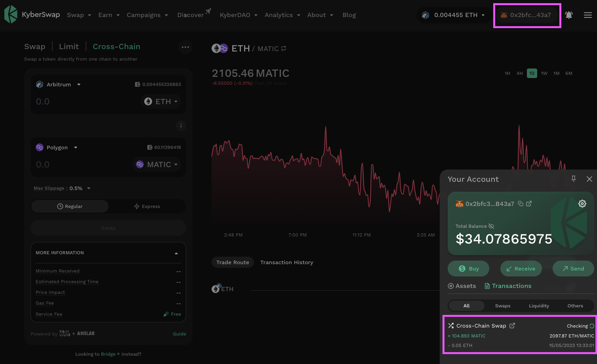Image resolution: width=597 pixels, height=364 pixels.
Task: Open the MATIC token selector
Action: (157, 164)
